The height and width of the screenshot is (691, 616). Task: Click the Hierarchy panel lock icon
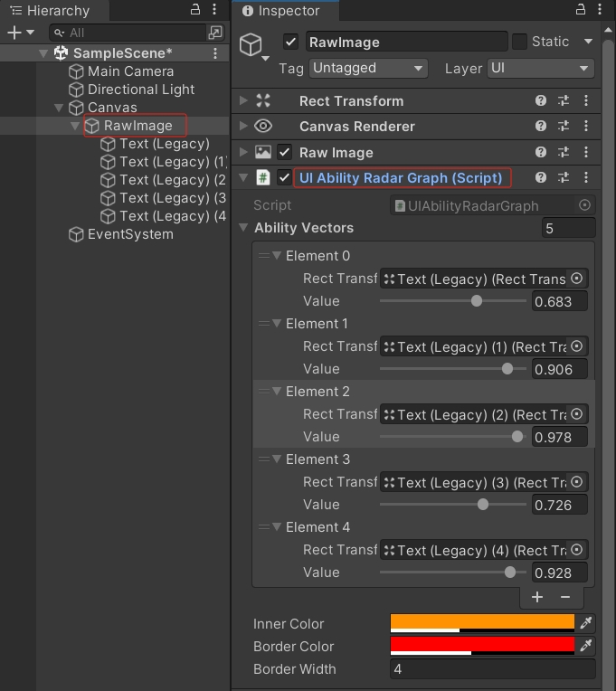(195, 10)
